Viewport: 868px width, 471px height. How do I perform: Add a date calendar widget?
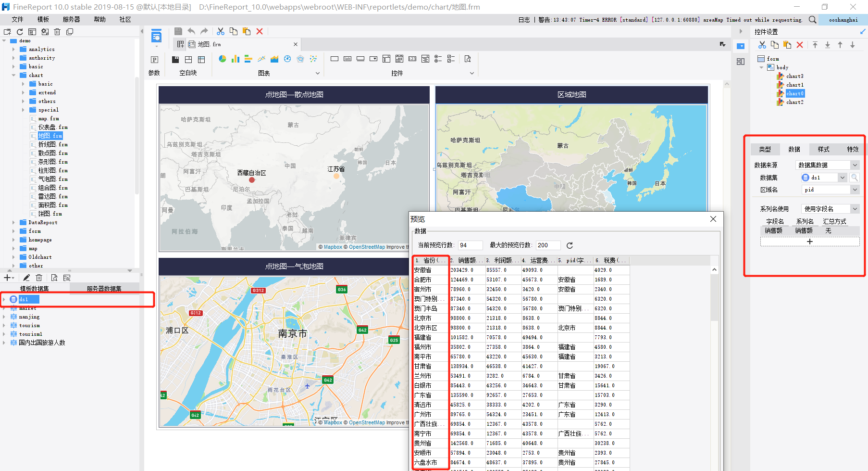pos(399,59)
